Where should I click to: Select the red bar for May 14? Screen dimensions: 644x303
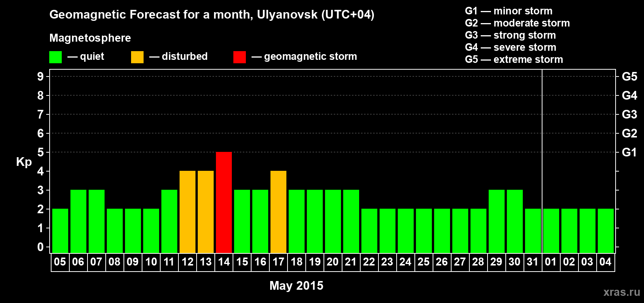coord(224,202)
